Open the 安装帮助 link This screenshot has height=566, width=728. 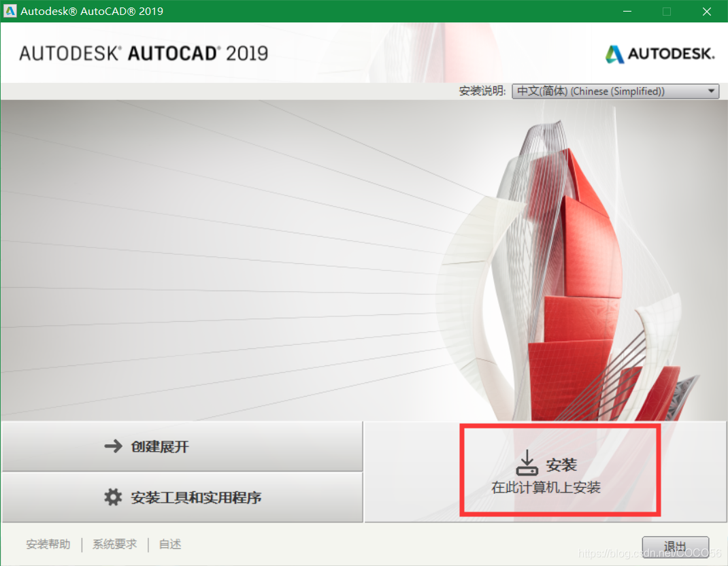point(47,544)
